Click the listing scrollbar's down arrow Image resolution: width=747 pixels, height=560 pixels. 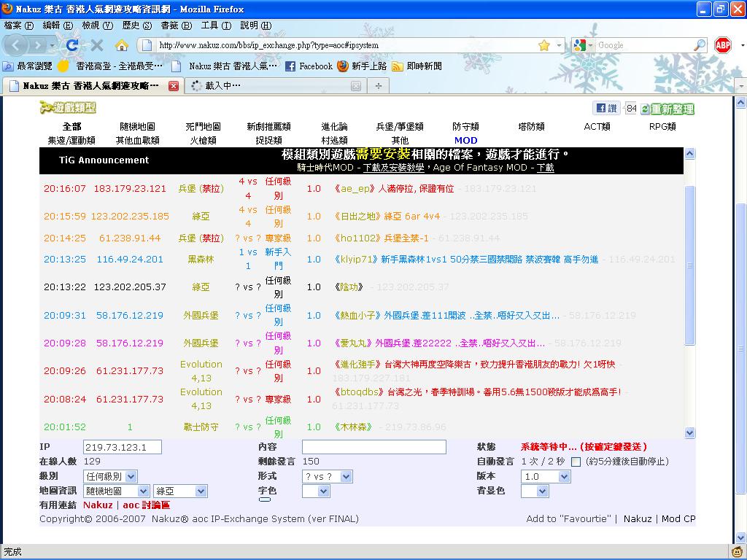(690, 432)
